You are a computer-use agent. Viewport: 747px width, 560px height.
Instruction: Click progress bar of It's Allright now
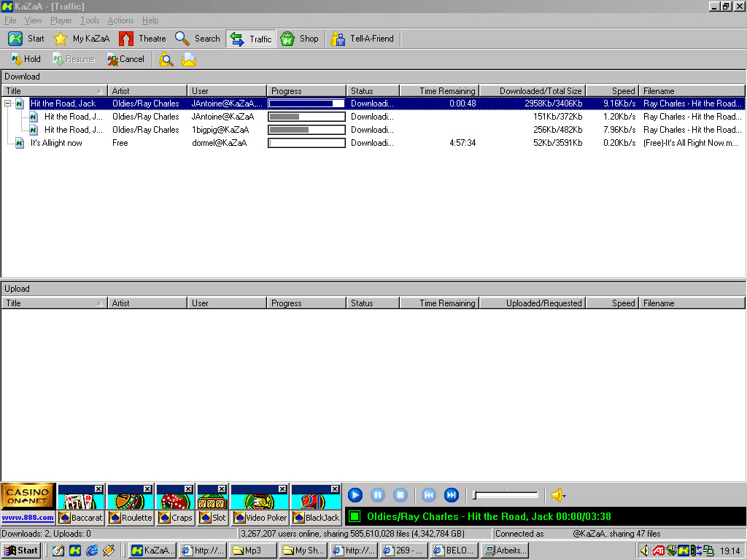(307, 143)
